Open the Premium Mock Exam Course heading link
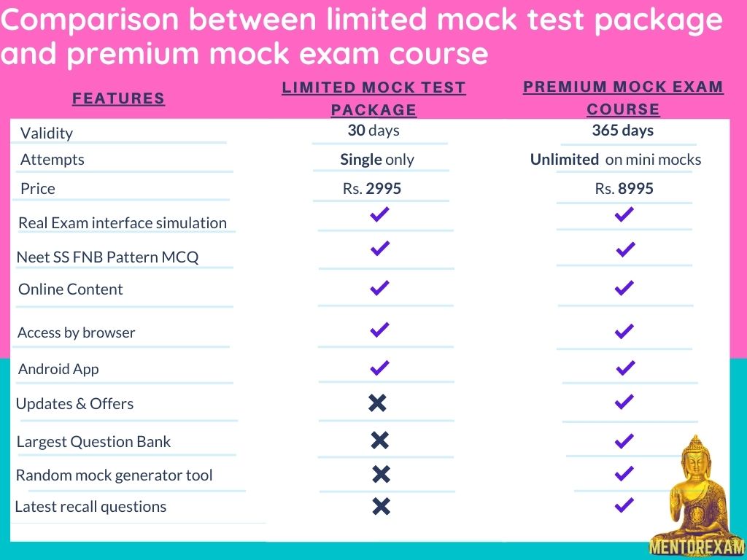 click(623, 98)
